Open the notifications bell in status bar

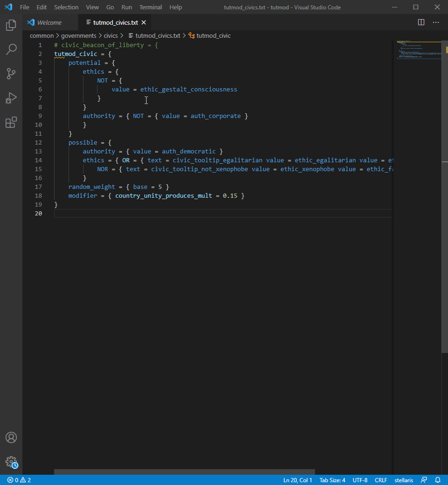pyautogui.click(x=438, y=480)
